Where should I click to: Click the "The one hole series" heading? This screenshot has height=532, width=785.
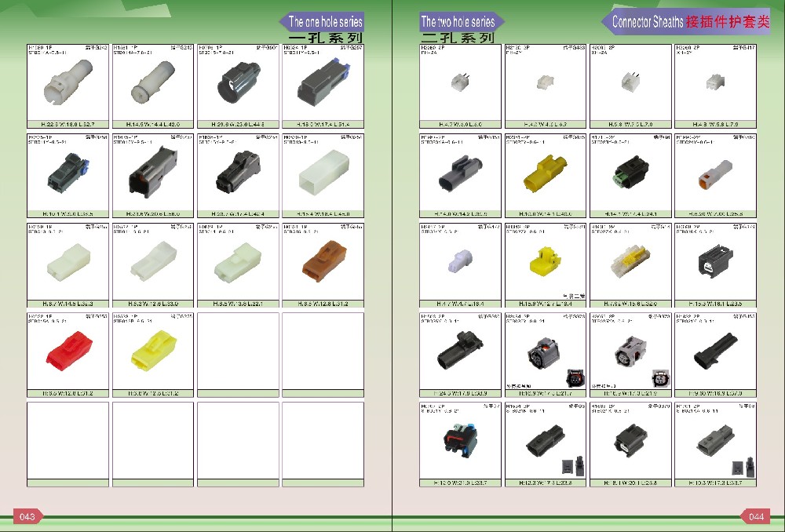pos(325,21)
